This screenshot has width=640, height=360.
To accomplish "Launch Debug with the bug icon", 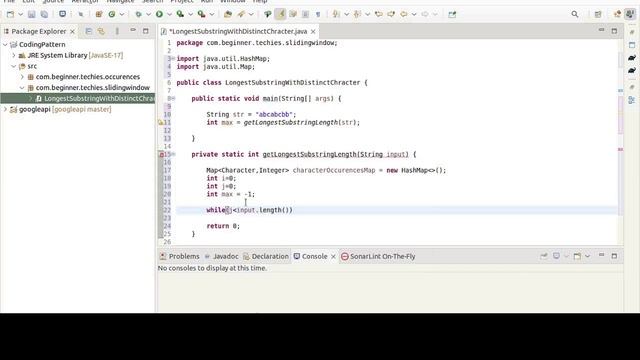I will 138,14.
